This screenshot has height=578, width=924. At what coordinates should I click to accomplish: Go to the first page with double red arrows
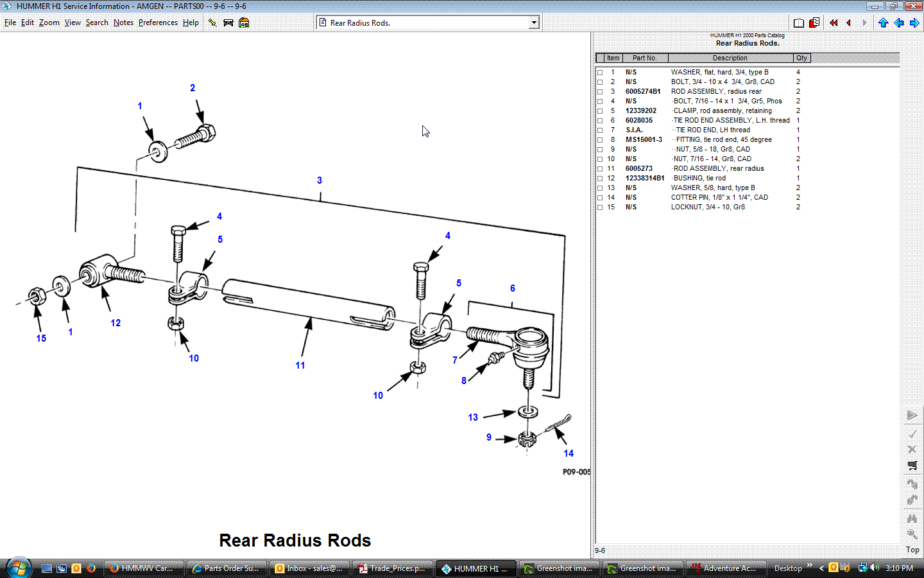pyautogui.click(x=834, y=22)
